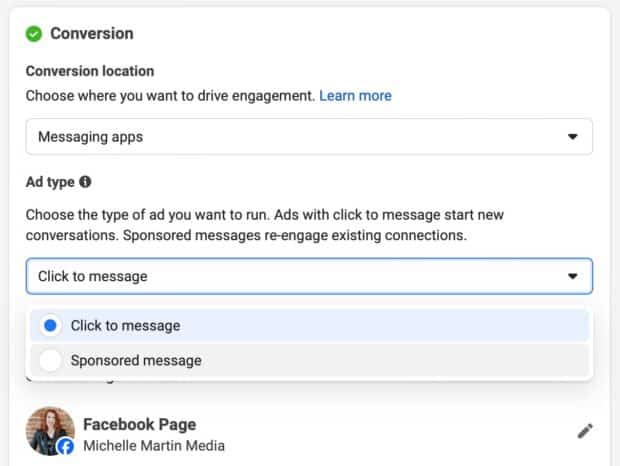Select the Sponsored message radio button
This screenshot has width=620, height=466.
[x=50, y=360]
